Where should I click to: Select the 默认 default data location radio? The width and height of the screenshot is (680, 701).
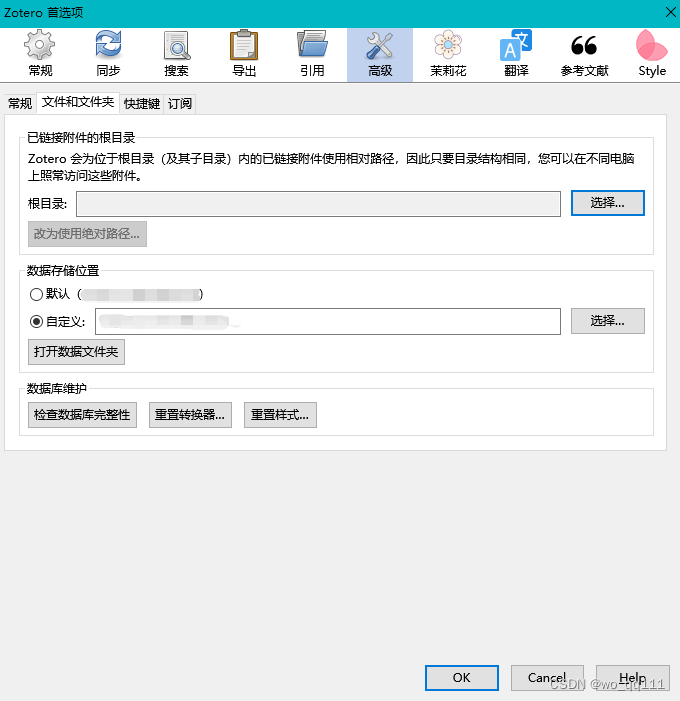click(x=36, y=294)
